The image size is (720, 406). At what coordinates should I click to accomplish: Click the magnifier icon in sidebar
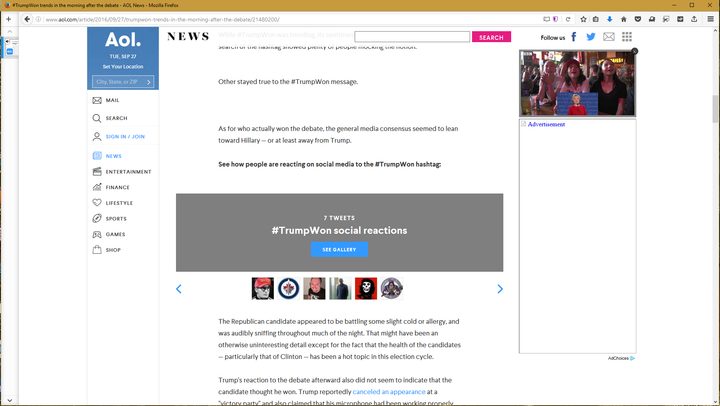pyautogui.click(x=97, y=118)
